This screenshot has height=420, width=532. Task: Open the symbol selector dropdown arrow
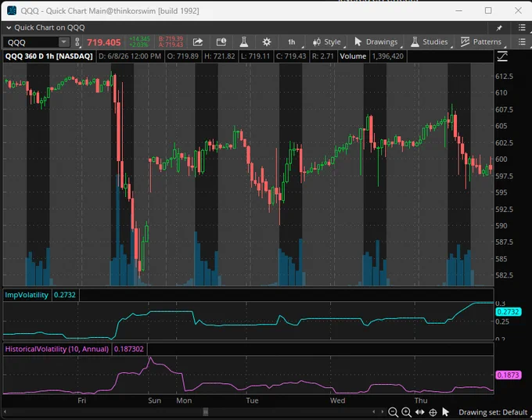[x=63, y=42]
